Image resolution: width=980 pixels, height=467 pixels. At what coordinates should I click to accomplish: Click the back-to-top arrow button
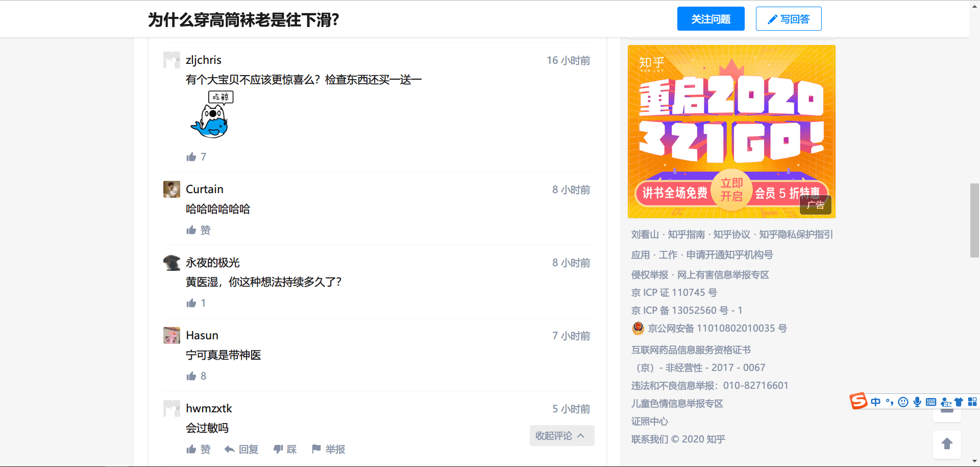pyautogui.click(x=947, y=444)
